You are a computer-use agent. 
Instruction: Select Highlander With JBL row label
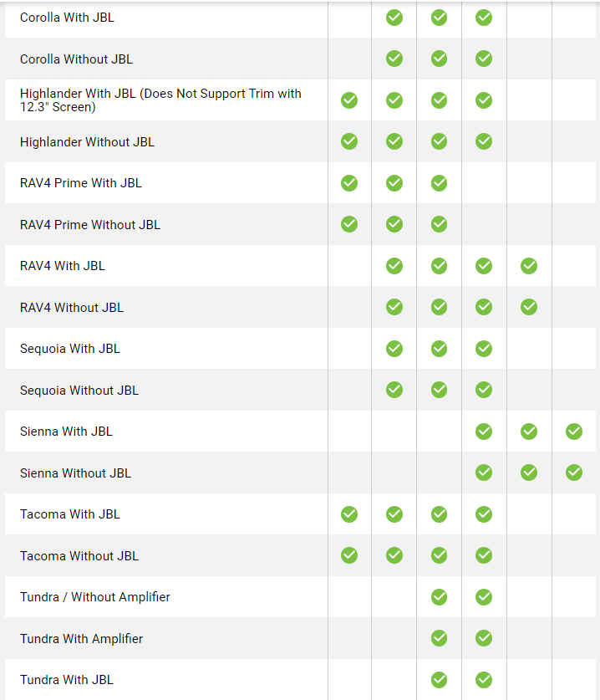click(160, 100)
